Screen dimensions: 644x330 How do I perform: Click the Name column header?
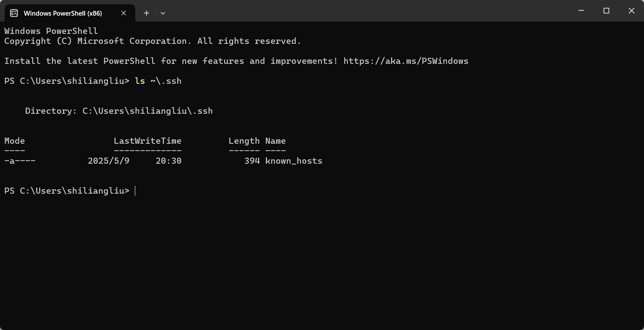[275, 141]
